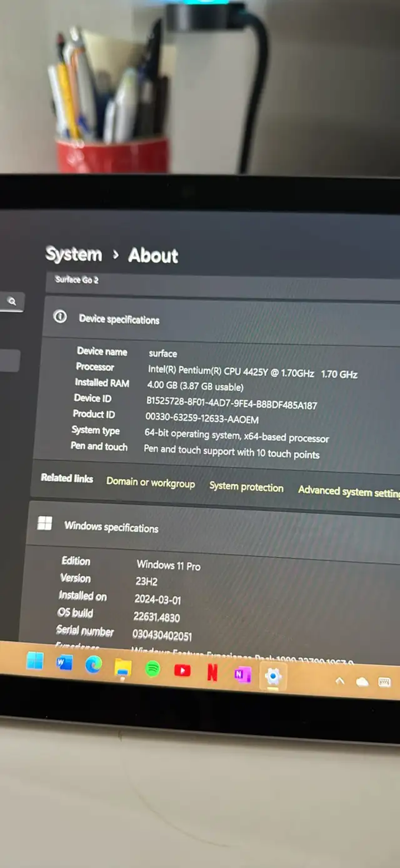Click the Edition value Windows 11 Pro

[x=169, y=565]
